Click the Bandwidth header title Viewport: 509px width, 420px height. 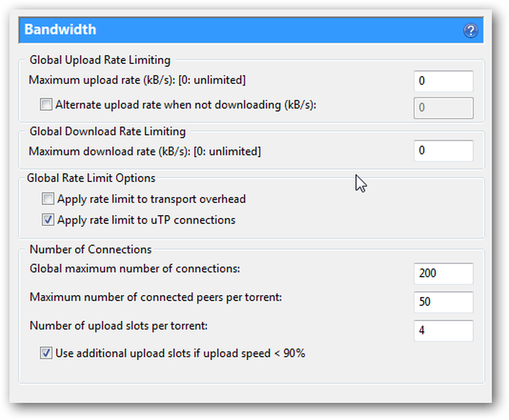pos(61,30)
